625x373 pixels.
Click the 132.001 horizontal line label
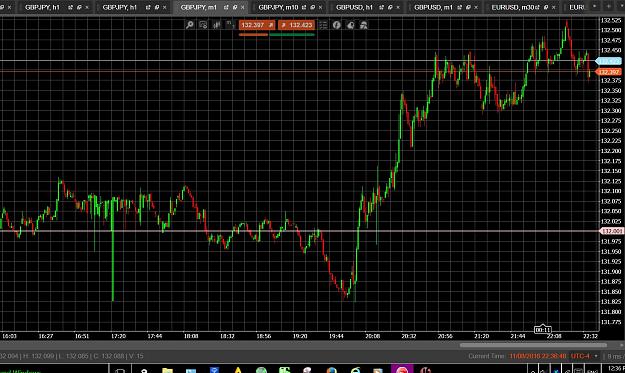pos(611,231)
